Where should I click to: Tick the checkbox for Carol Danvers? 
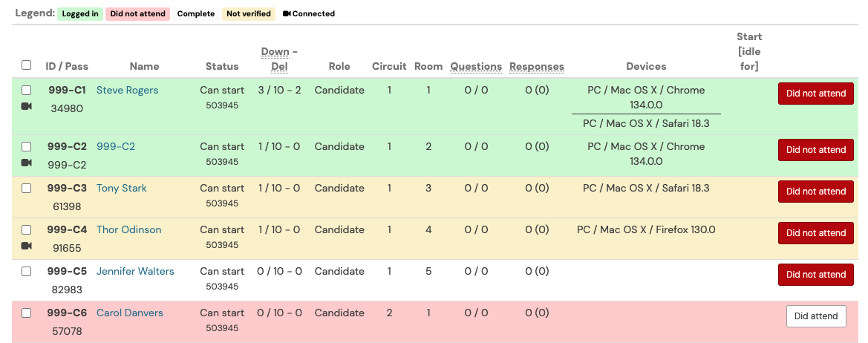[x=26, y=313]
